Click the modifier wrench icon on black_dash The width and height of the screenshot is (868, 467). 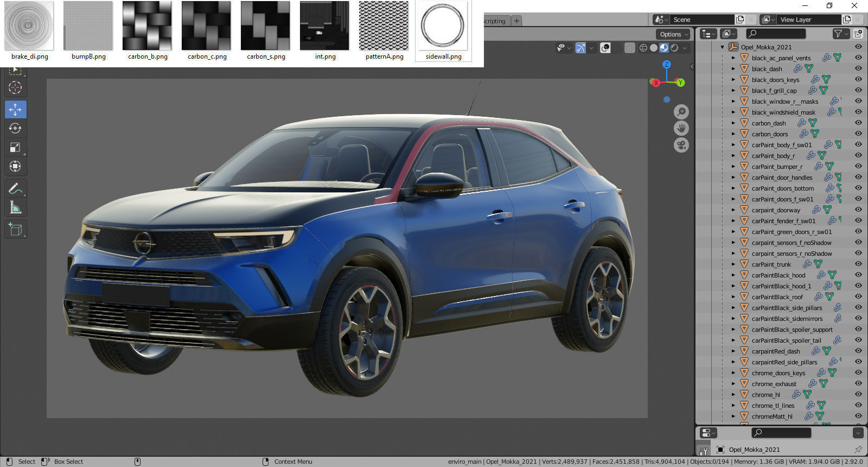798,69
